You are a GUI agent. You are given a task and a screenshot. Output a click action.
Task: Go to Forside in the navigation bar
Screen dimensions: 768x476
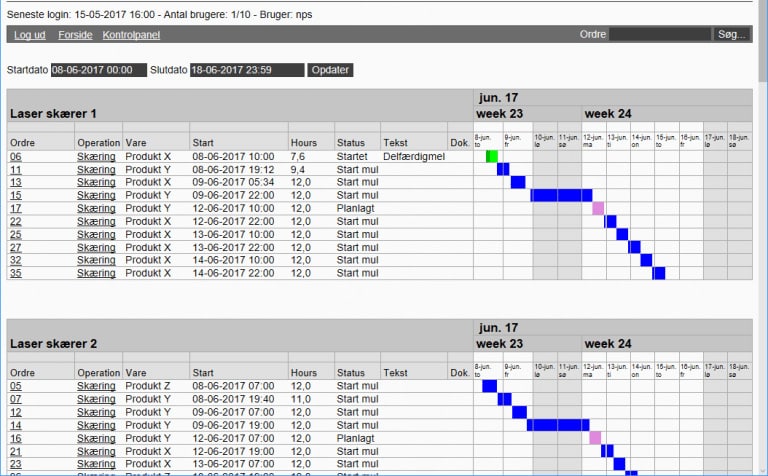(x=75, y=35)
